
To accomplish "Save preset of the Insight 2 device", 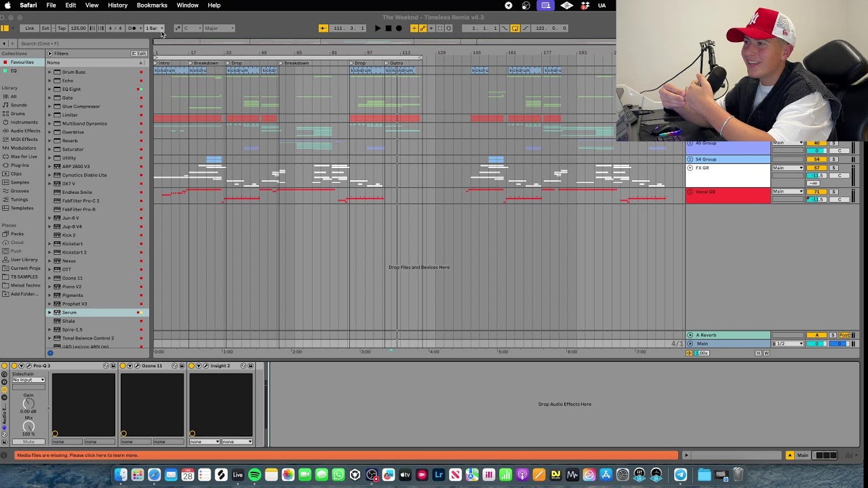I will click(x=251, y=366).
